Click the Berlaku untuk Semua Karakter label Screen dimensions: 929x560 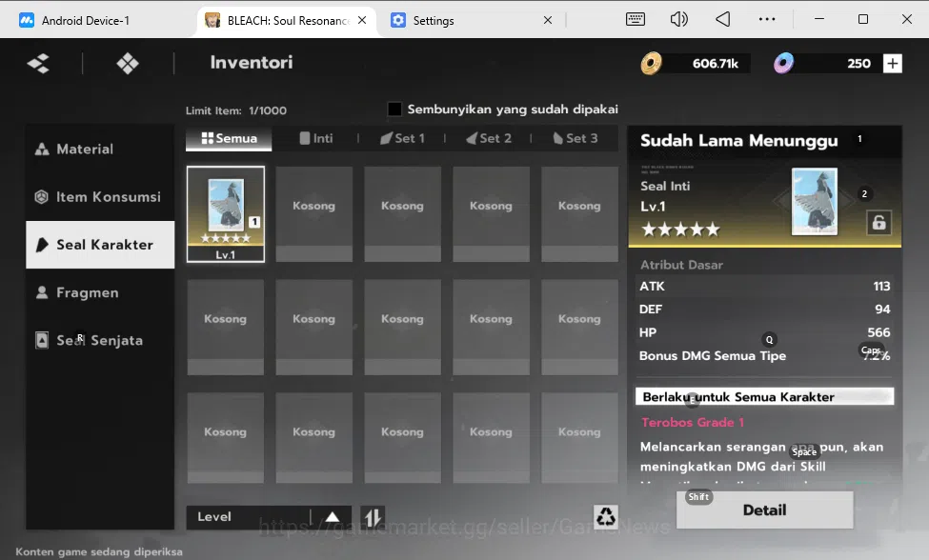click(764, 396)
